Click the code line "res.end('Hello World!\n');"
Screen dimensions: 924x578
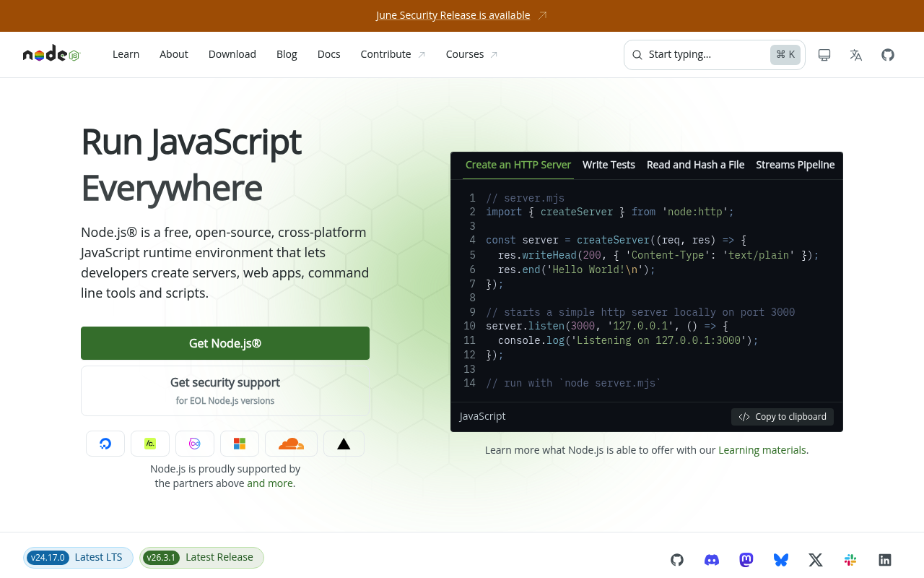pyautogui.click(x=577, y=269)
